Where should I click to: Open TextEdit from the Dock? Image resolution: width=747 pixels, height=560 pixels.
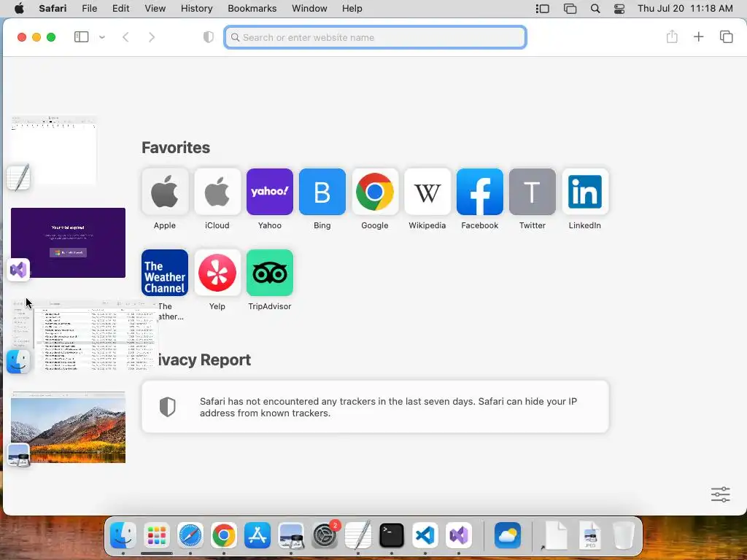pos(357,535)
